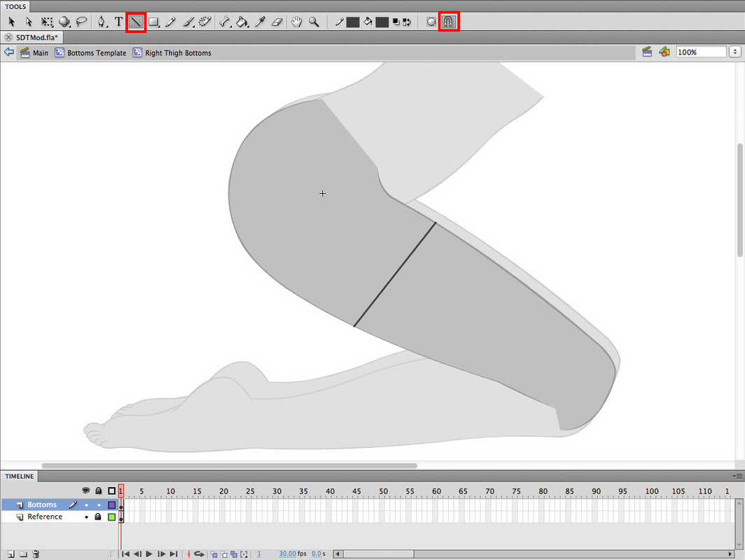This screenshot has width=745, height=560.
Task: Switch to SDTMod.fla document tab
Action: 36,37
